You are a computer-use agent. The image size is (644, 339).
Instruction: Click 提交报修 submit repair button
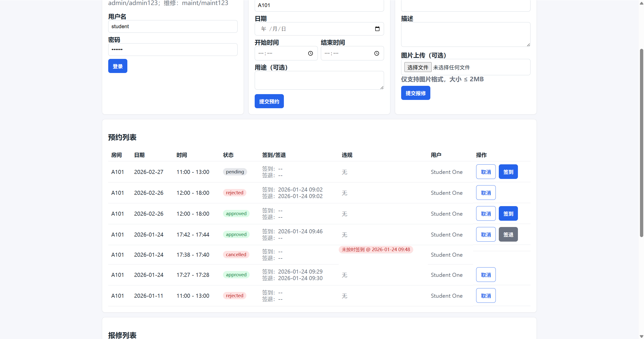415,93
